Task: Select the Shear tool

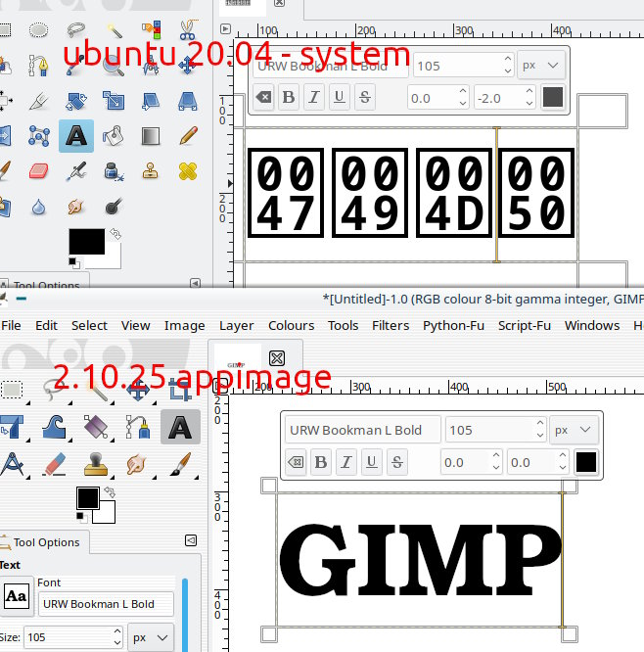Action: tap(151, 101)
